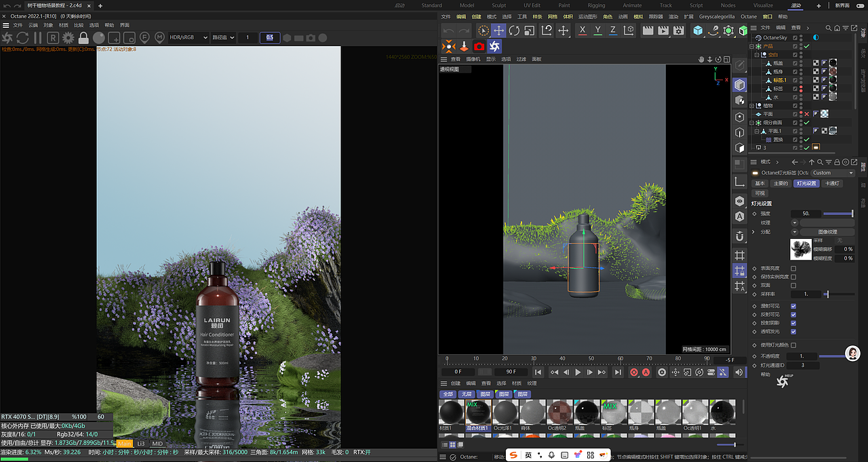
Task: Collapse the 细分曲面 object
Action: (x=751, y=123)
